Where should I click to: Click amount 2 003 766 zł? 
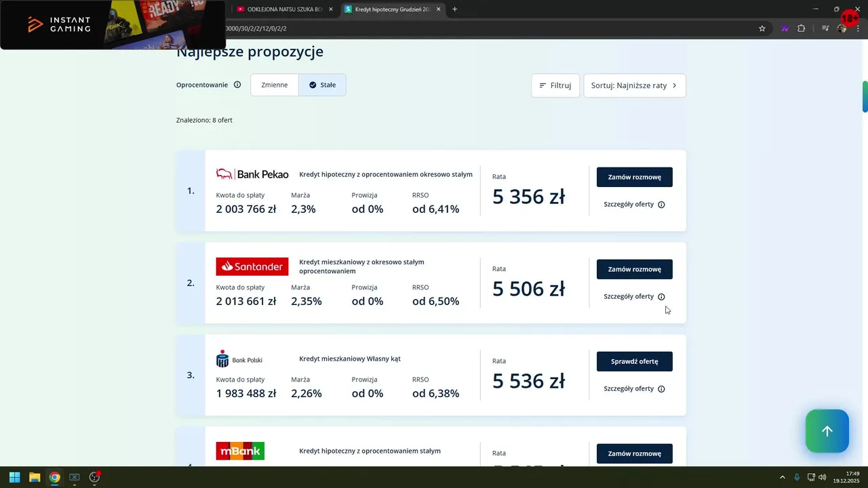[246, 209]
